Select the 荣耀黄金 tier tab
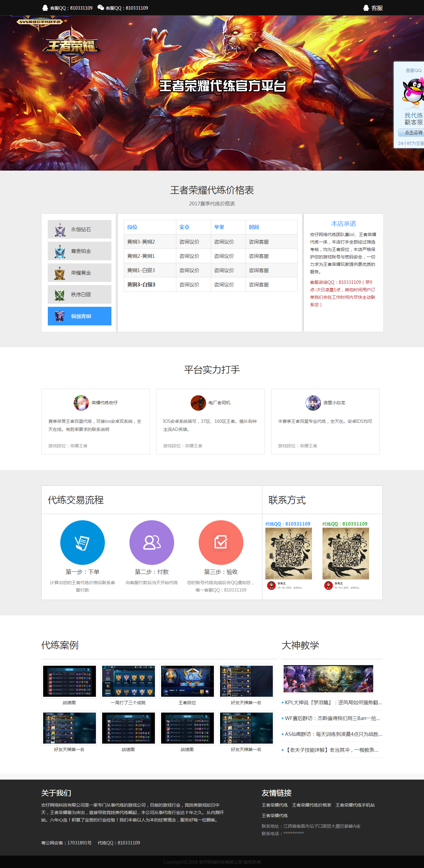Screen dimensions: 424x868 79,273
